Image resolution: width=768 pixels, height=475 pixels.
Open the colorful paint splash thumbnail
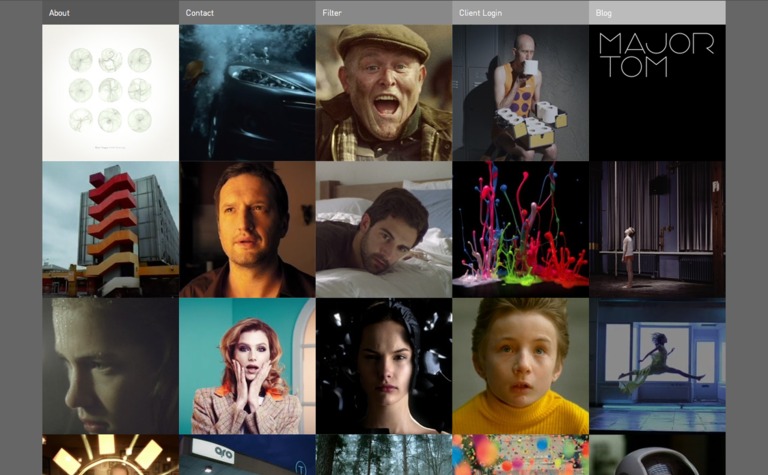tap(521, 230)
